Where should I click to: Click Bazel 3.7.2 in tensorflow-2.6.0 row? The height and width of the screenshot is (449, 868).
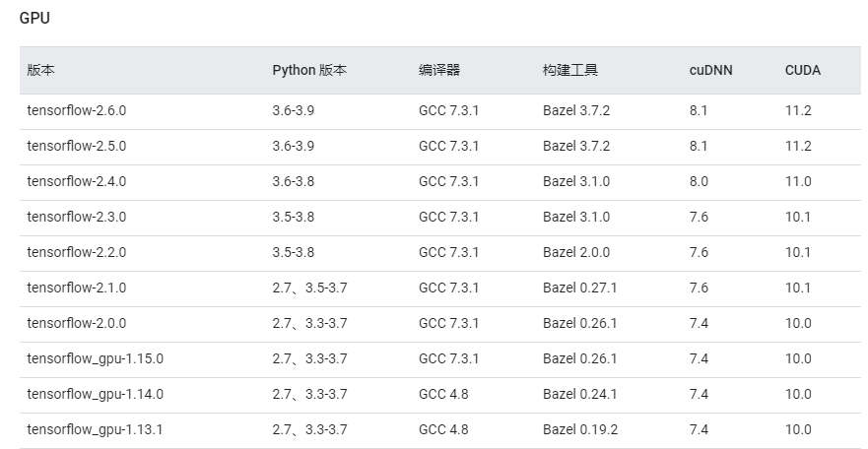576,110
